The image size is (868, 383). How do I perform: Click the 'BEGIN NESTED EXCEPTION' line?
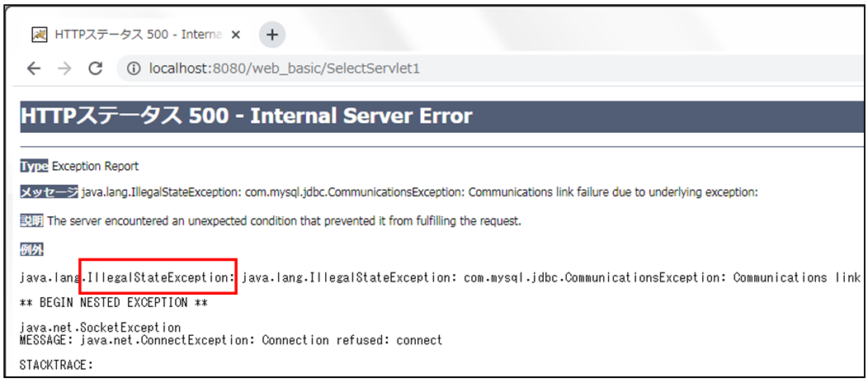(x=113, y=303)
